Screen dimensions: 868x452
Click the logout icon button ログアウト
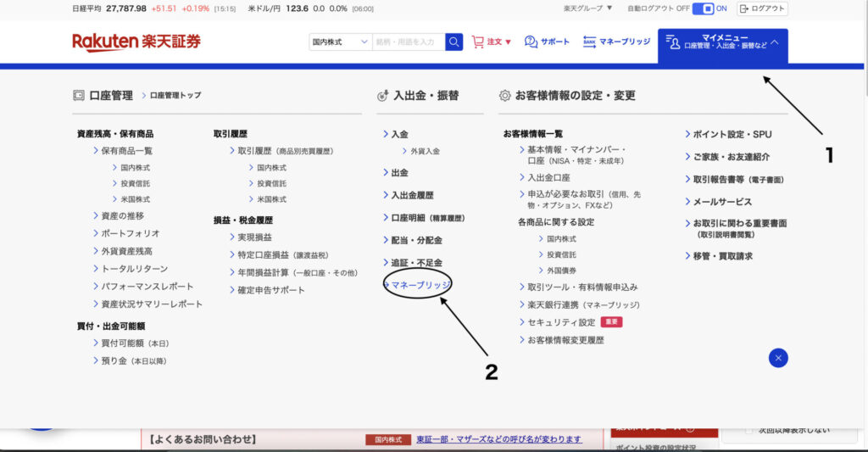coord(762,8)
